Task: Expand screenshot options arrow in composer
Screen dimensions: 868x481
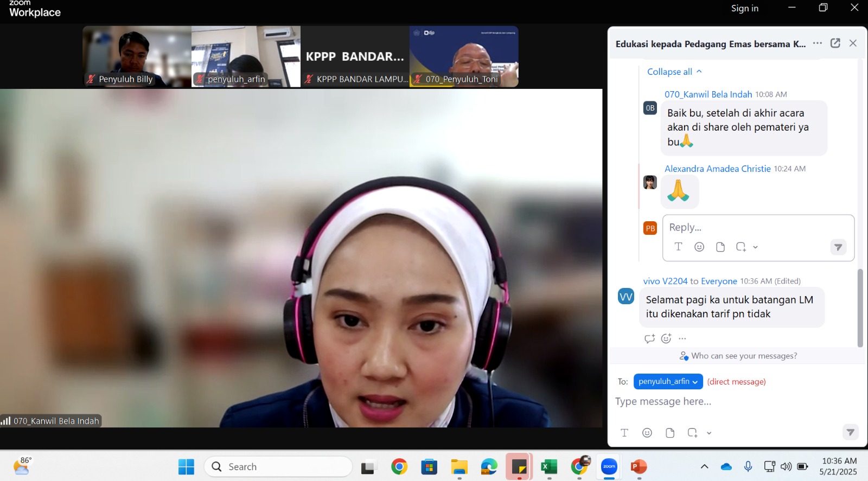Action: [x=709, y=433]
